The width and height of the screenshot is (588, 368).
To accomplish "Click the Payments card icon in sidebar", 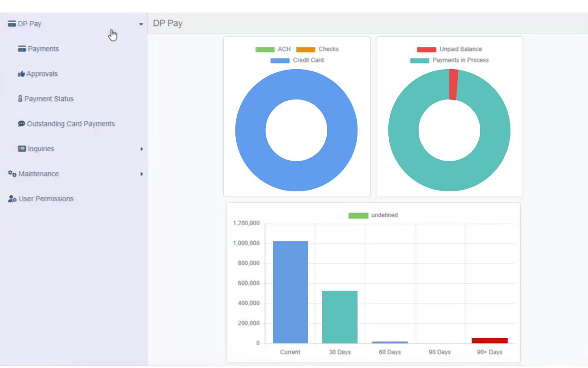I will pyautogui.click(x=22, y=49).
